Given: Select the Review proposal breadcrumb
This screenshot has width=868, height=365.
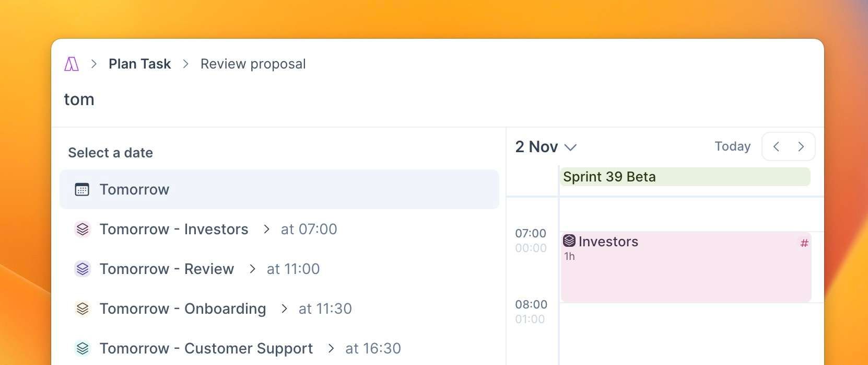Looking at the screenshot, I should (x=253, y=64).
